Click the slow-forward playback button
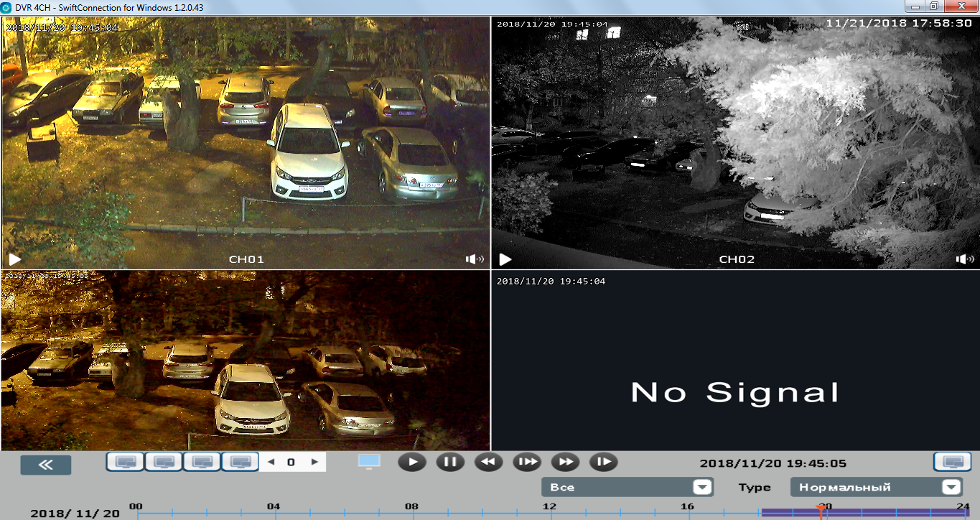Image resolution: width=980 pixels, height=520 pixels. point(527,462)
